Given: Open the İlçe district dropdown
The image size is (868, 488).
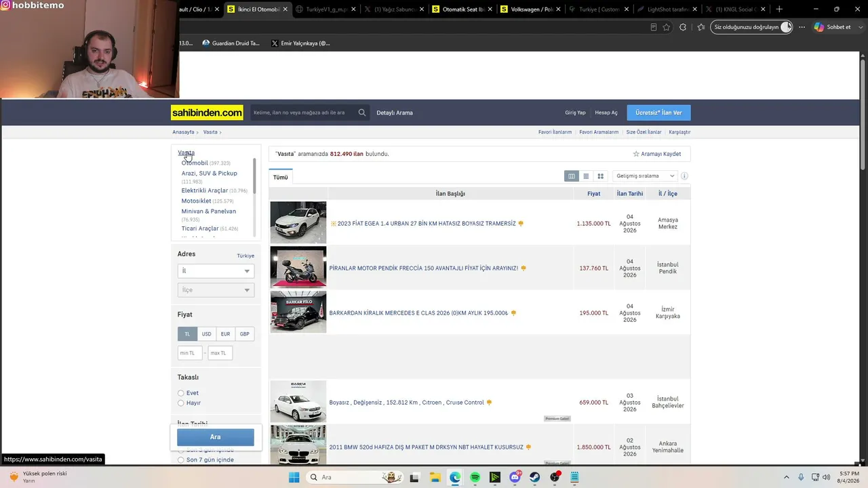Looking at the screenshot, I should click(216, 290).
